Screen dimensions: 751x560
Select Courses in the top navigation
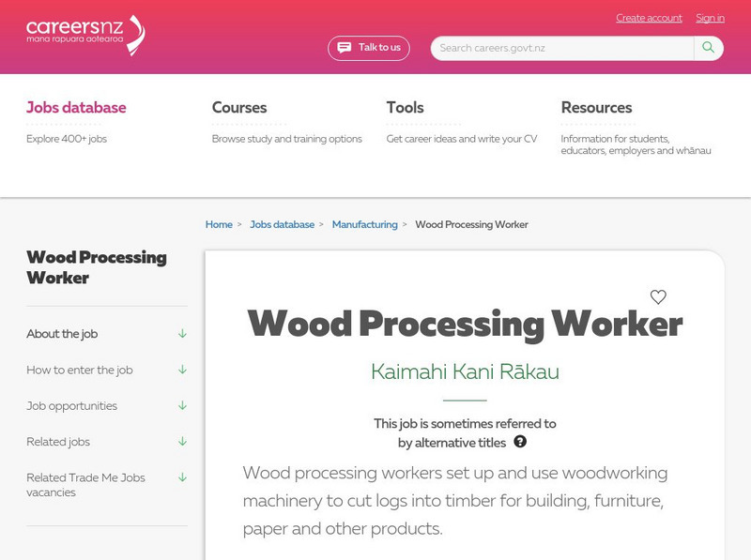pos(238,107)
